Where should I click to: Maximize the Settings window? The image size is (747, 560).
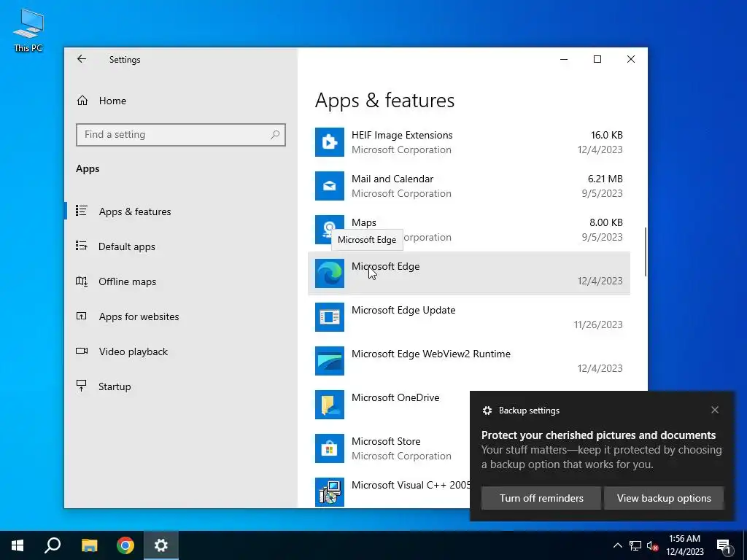click(597, 59)
